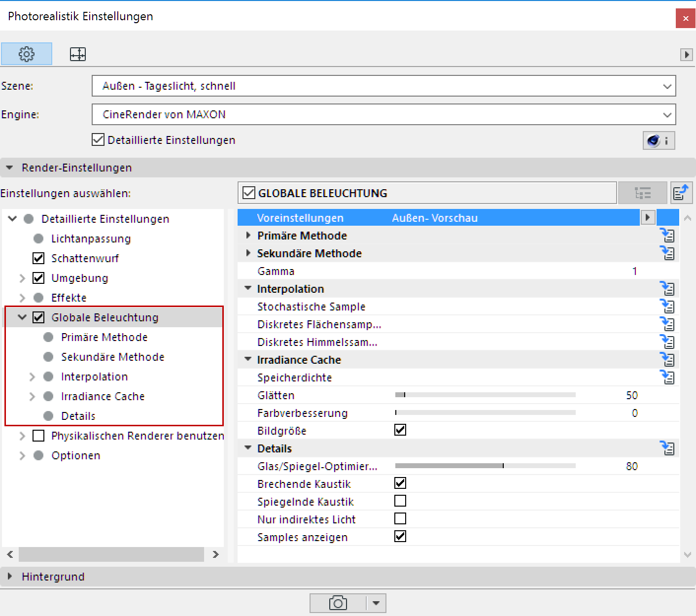Click the panel flyout arrow at top right
Image resolution: width=696 pixels, height=616 pixels.
[686, 54]
